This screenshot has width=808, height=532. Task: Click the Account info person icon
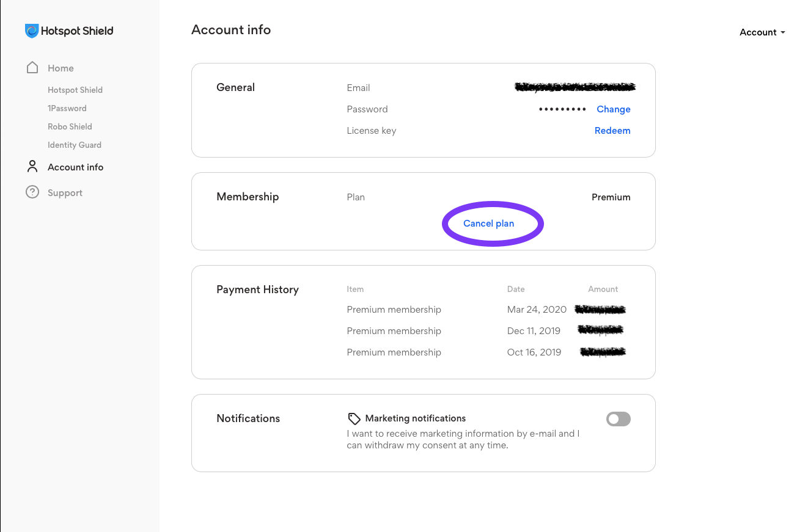tap(32, 167)
